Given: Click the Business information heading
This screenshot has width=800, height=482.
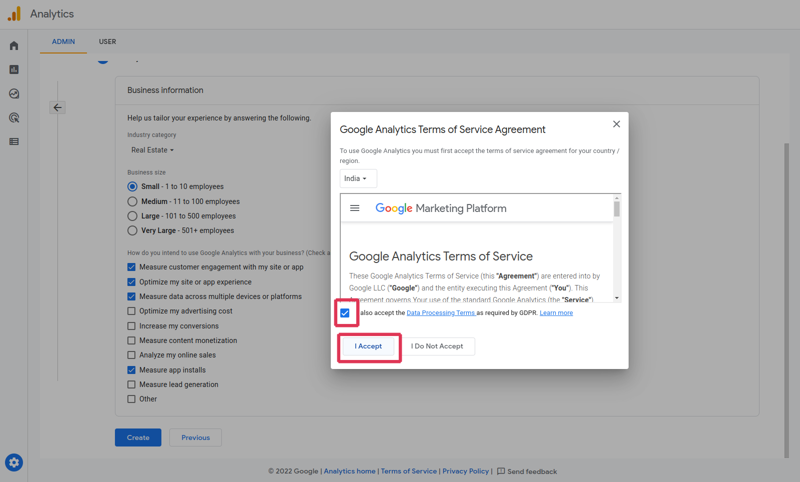Looking at the screenshot, I should click(165, 90).
